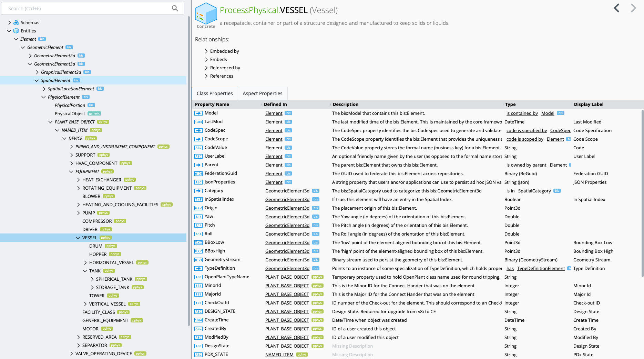The width and height of the screenshot is (644, 359).
Task: Expand the References relationship
Action: [206, 76]
